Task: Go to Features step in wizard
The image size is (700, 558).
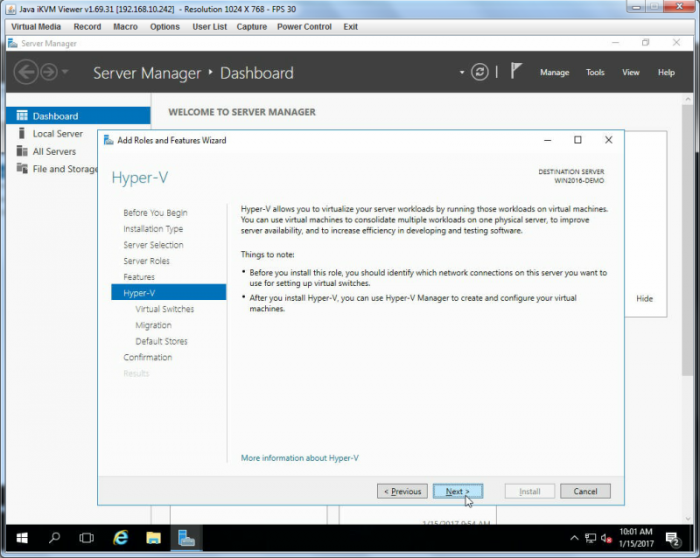Action: click(139, 277)
